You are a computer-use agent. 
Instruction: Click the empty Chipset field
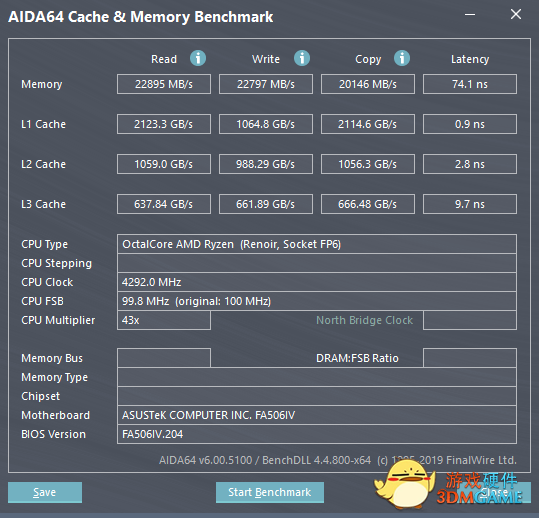(317, 396)
